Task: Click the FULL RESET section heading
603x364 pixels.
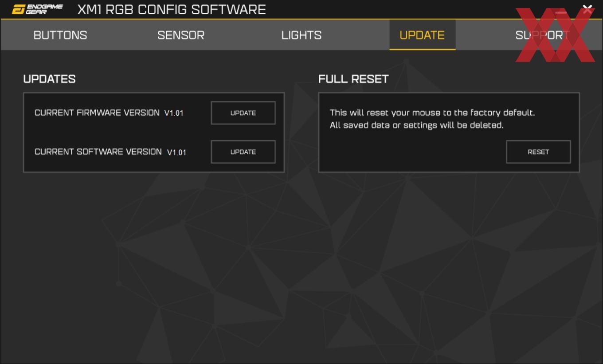Action: pos(353,79)
